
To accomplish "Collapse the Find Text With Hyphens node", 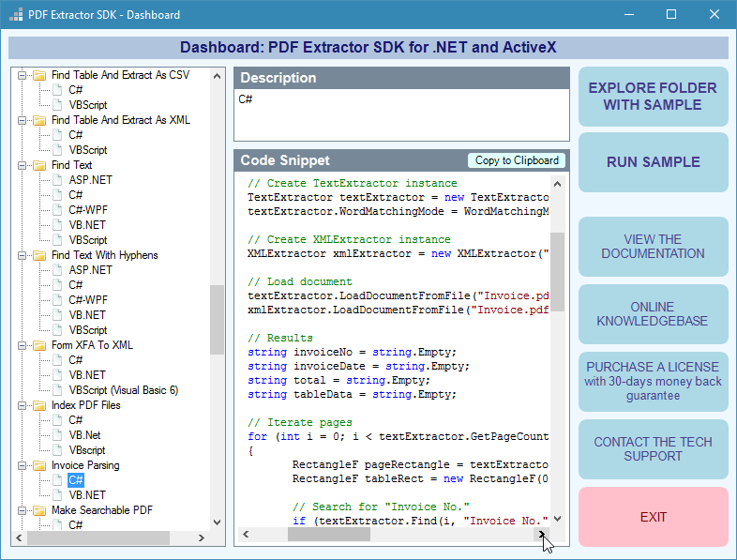I will click(22, 255).
